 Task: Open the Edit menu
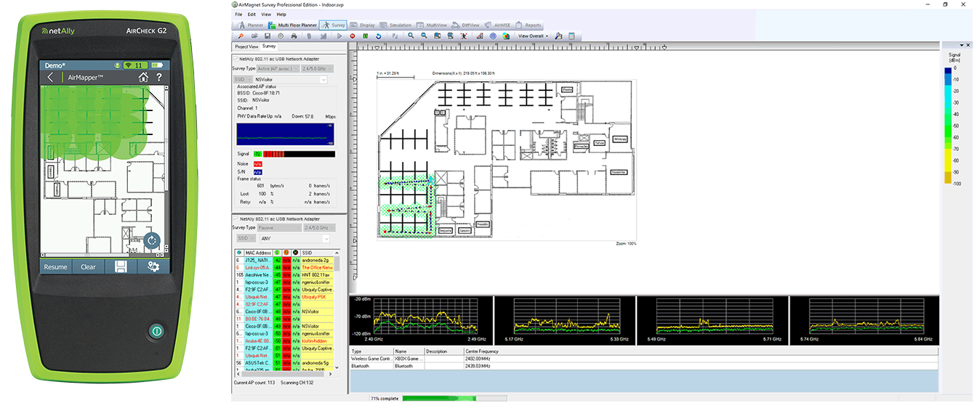252,14
